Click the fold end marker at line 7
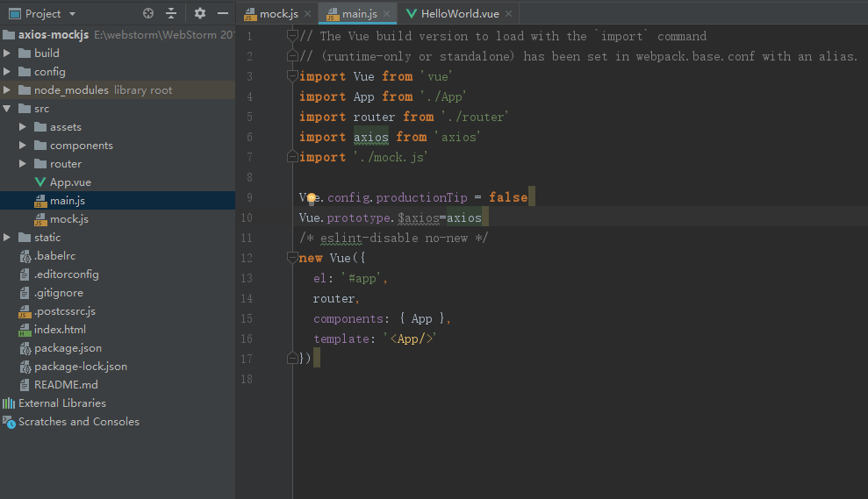Viewport: 868px width, 499px height. [x=292, y=157]
